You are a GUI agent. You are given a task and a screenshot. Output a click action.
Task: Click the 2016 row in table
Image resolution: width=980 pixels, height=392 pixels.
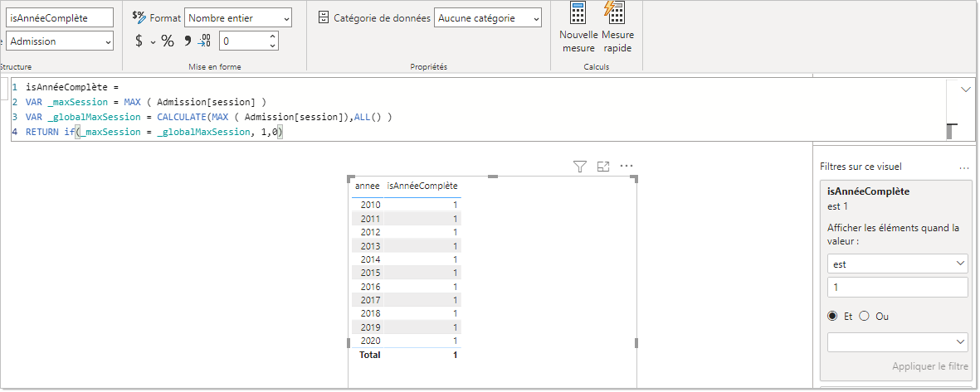click(407, 287)
